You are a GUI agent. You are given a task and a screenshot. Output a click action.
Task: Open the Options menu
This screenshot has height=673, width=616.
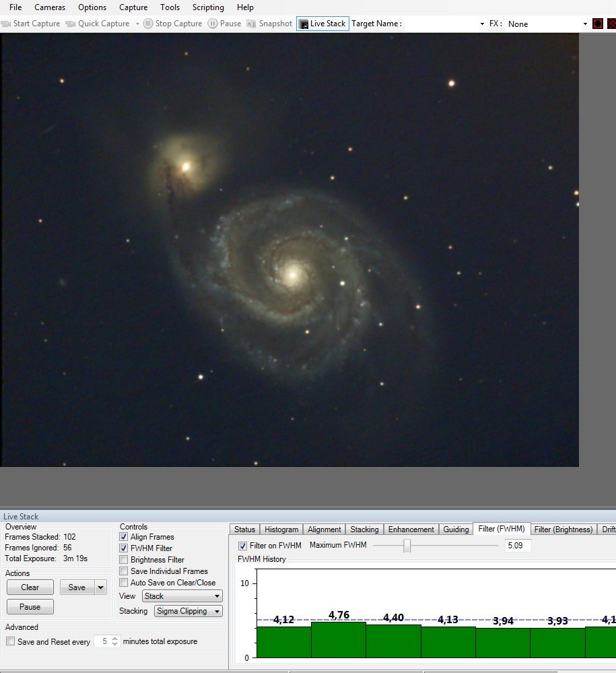pyautogui.click(x=92, y=7)
